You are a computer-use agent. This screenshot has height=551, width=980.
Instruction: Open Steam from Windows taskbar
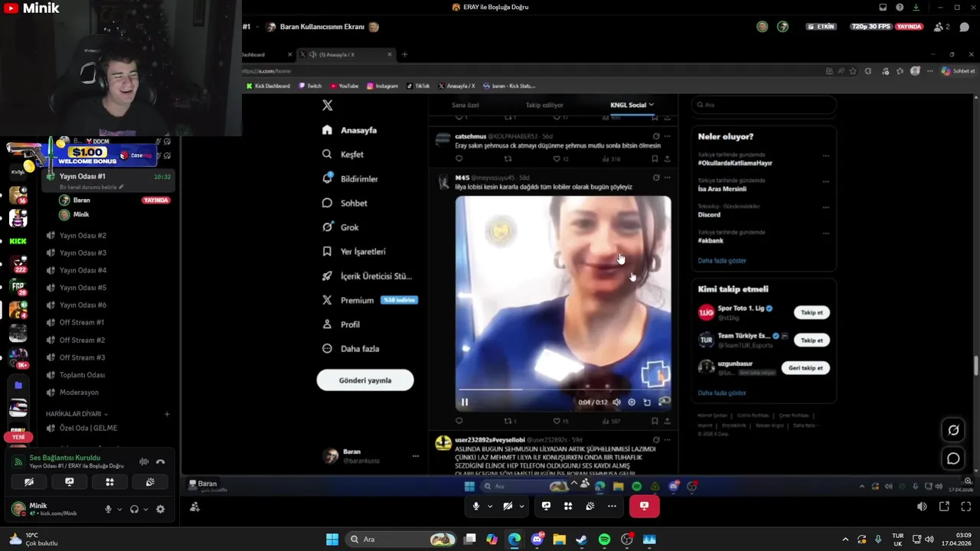point(582,540)
